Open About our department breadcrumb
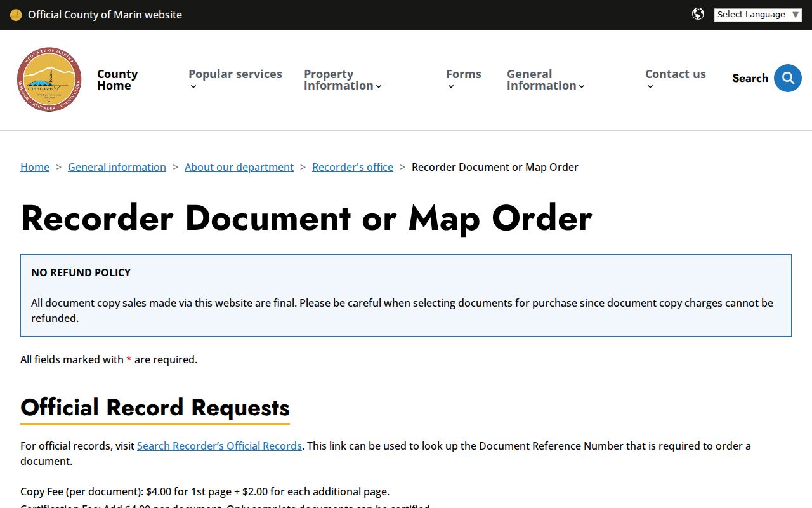Viewport: 812px width, 508px height. [x=239, y=167]
